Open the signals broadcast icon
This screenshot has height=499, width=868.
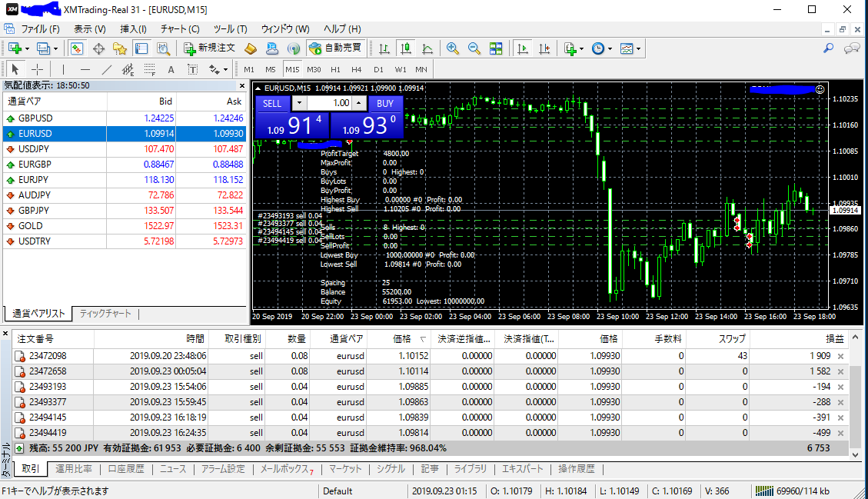click(x=294, y=48)
